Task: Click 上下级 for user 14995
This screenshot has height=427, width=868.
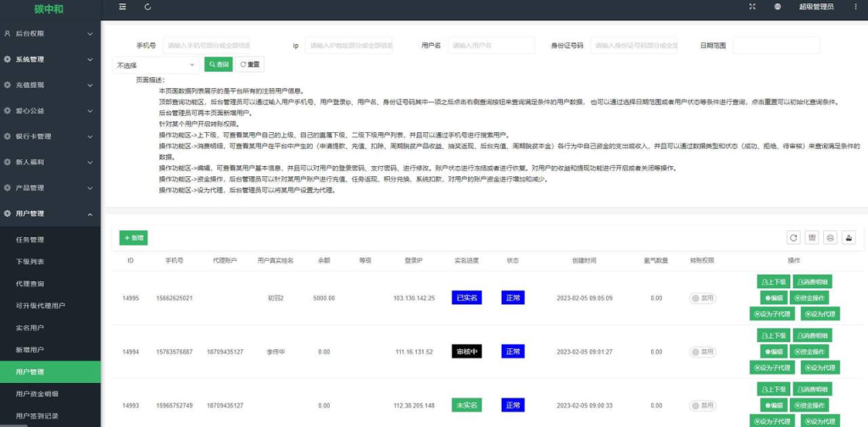Action: click(x=773, y=281)
